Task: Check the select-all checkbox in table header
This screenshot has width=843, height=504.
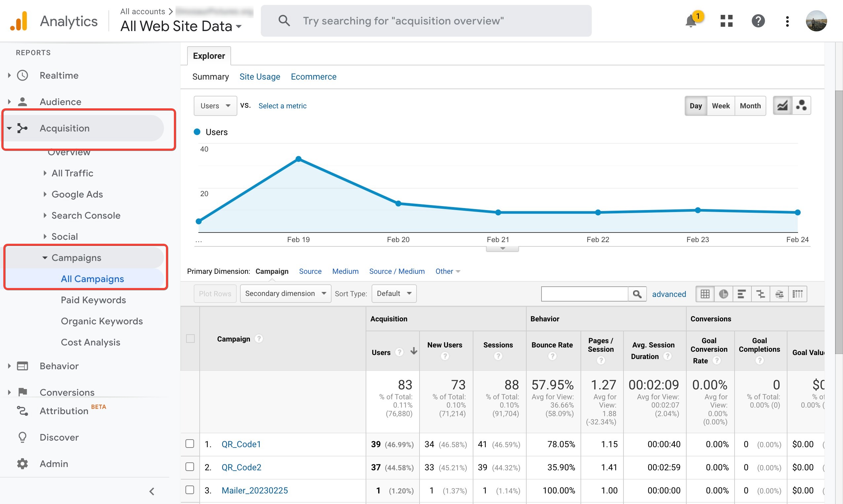Action: click(190, 339)
